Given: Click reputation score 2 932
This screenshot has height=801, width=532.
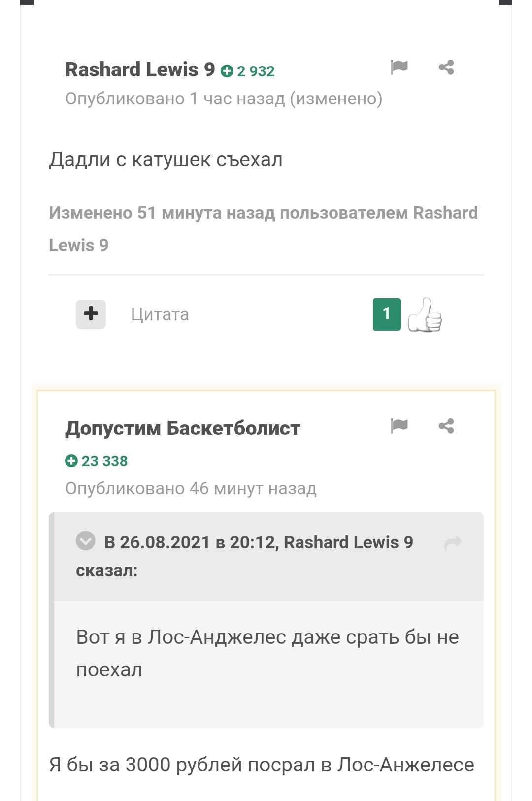Looking at the screenshot, I should pos(256,71).
